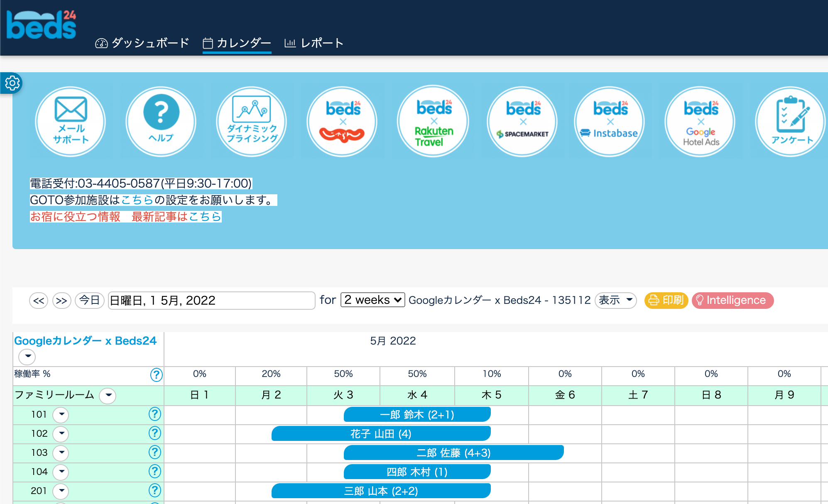Screen dimensions: 828x504
Task: Click the calendar start date field
Action: click(x=211, y=300)
